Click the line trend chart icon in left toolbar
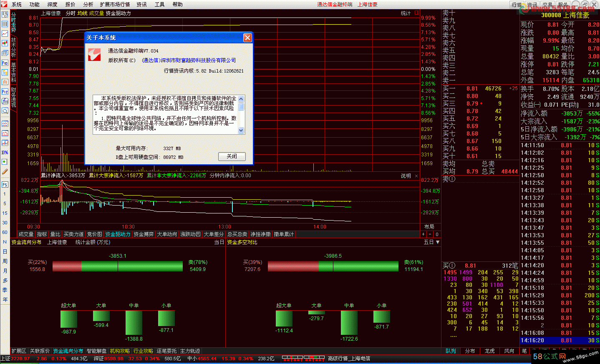 5,33
